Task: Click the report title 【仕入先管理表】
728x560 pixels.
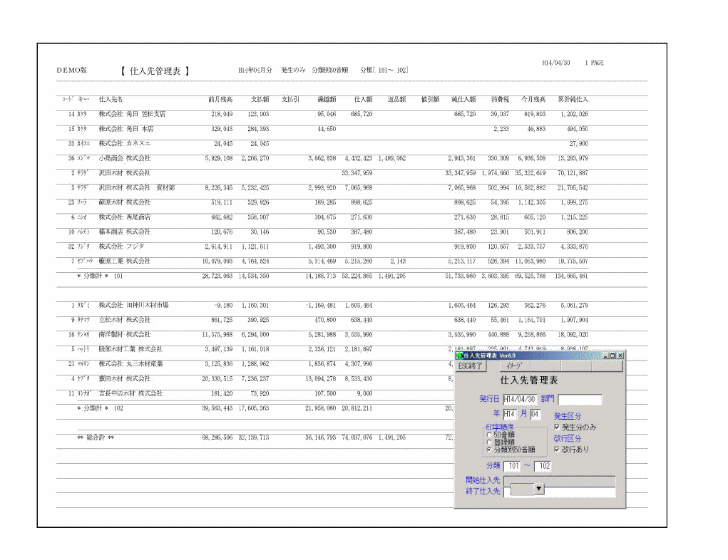Action: 155,71
